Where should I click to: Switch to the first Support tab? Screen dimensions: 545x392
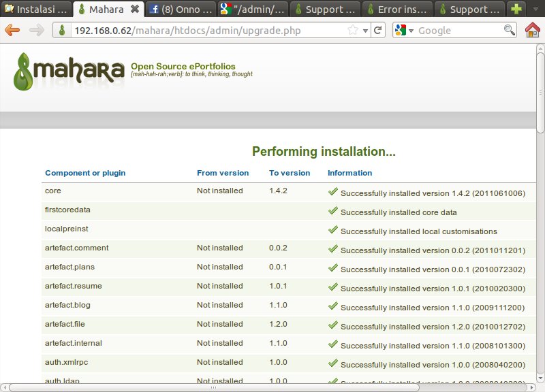click(x=325, y=9)
